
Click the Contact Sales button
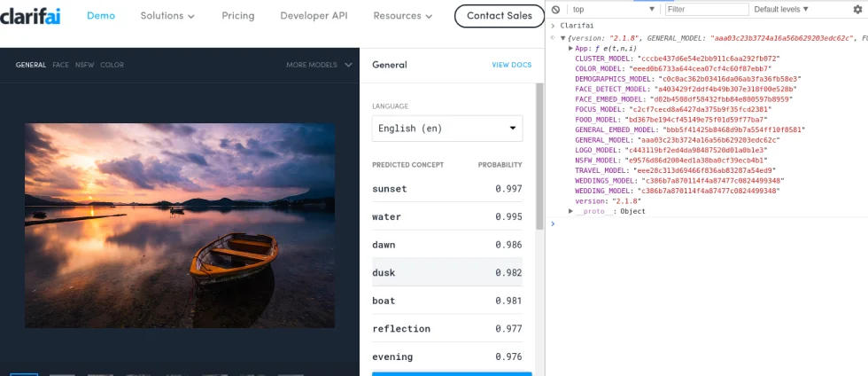point(500,16)
